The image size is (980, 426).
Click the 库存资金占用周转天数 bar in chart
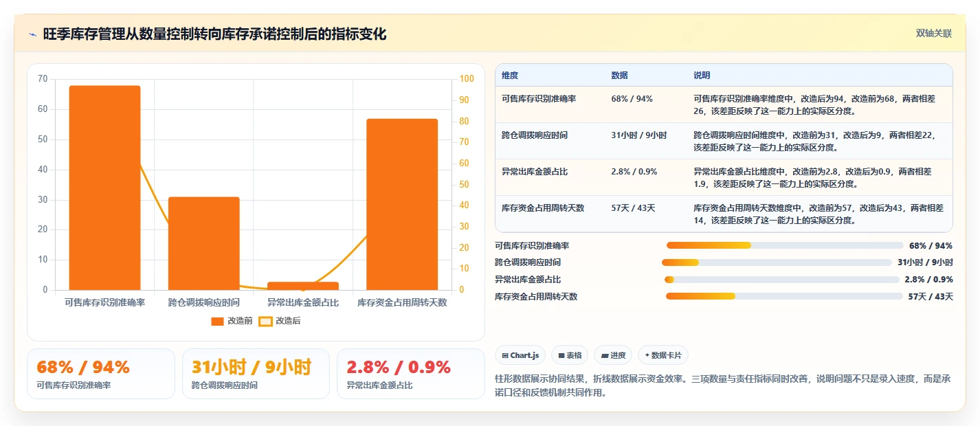402,204
